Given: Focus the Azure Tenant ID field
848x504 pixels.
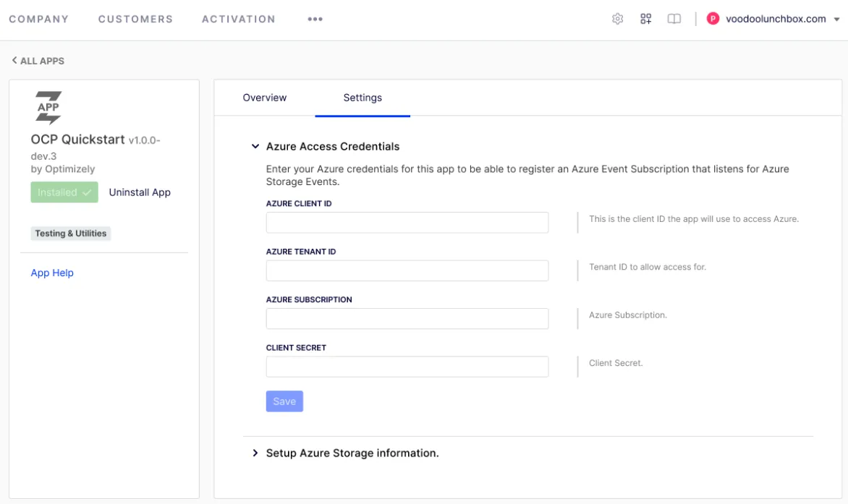Looking at the screenshot, I should pos(407,270).
